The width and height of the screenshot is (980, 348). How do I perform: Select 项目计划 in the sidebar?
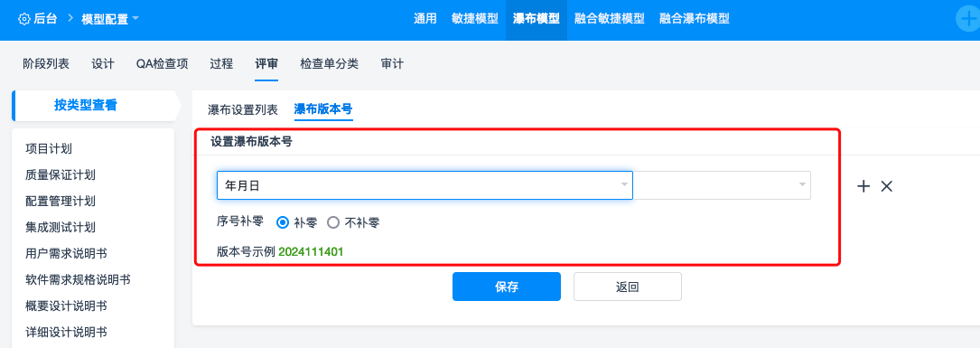point(49,148)
